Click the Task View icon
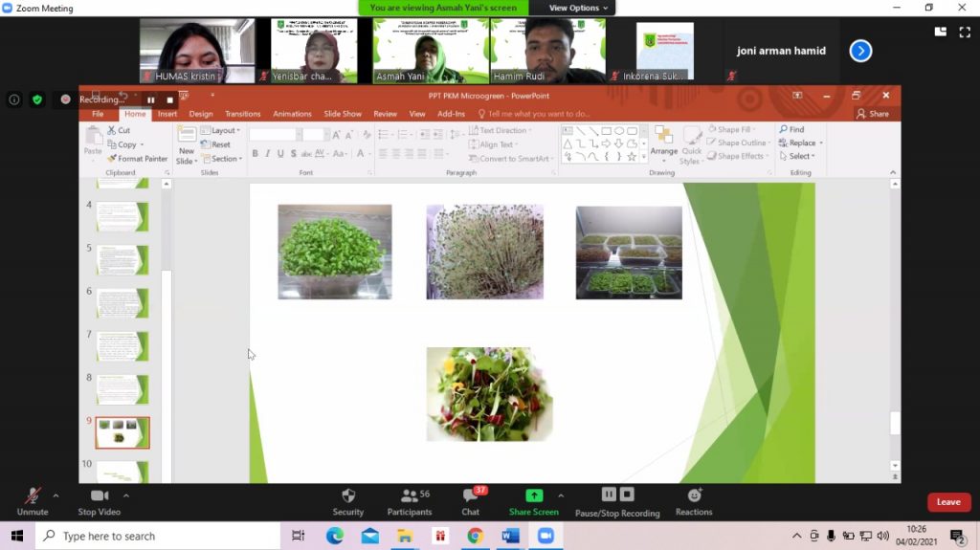Image resolution: width=980 pixels, height=550 pixels. [x=299, y=536]
